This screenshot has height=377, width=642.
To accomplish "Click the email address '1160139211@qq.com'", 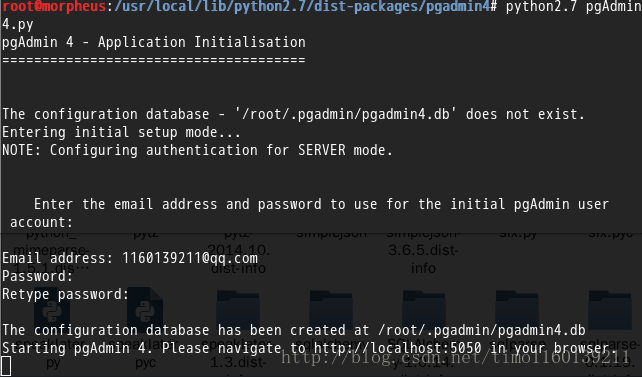I will click(190, 259).
